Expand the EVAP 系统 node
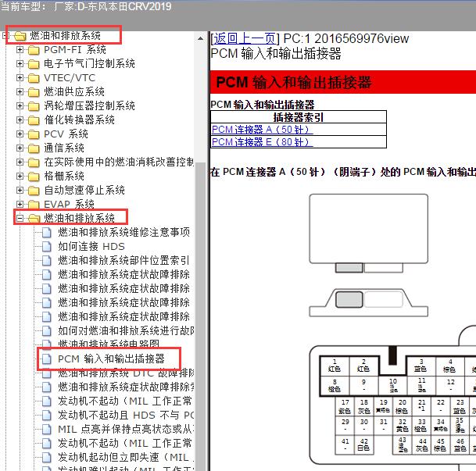 (x=20, y=204)
